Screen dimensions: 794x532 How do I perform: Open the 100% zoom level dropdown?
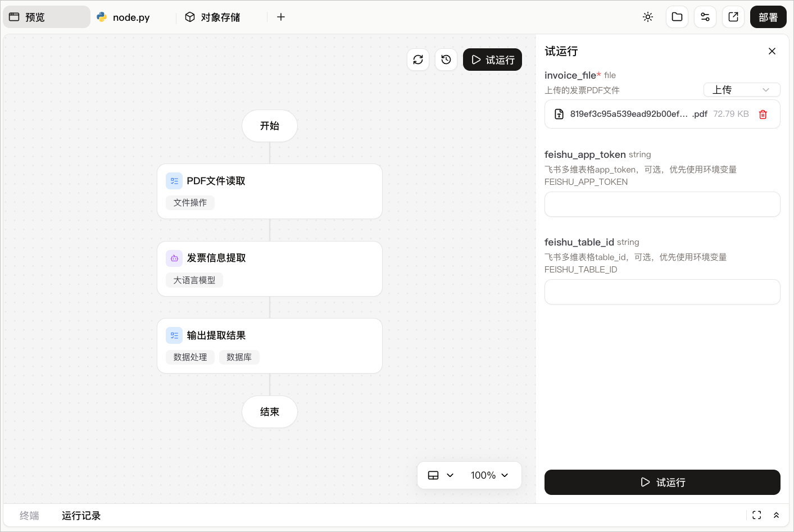(489, 475)
